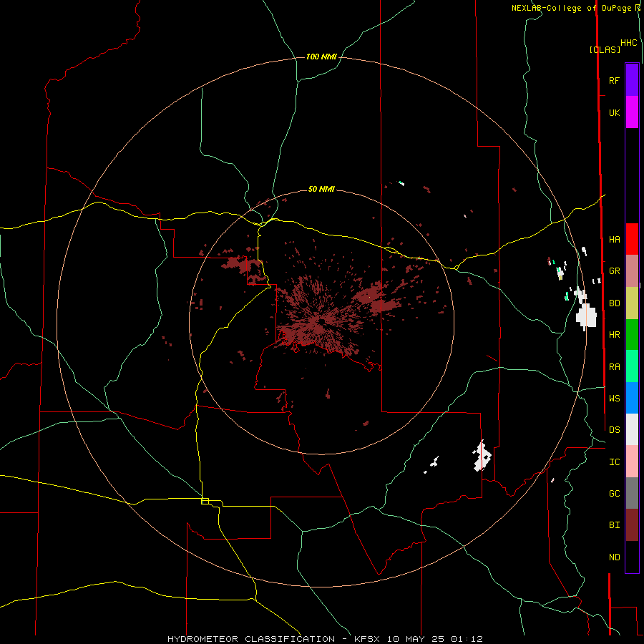Click the 'NEXLAB-College of DuPage' header text
The height and width of the screenshot is (644, 644).
coord(571,8)
